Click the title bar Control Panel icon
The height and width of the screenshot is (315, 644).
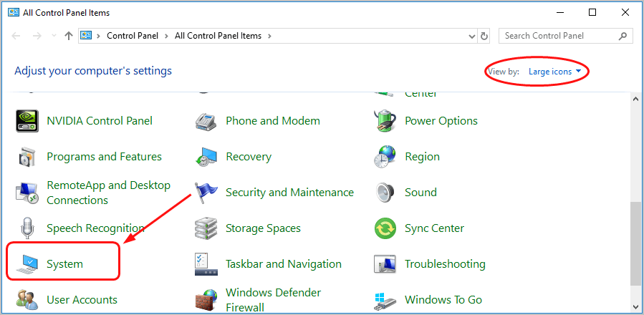(14, 13)
